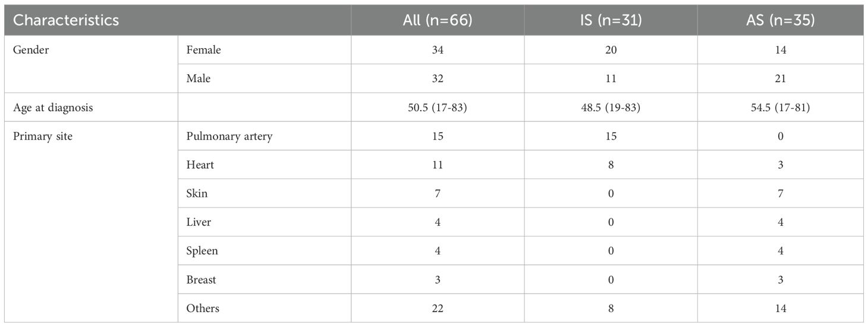Select the Pulmonary artery cell
Screen dimensions: 868x327
[229, 136]
